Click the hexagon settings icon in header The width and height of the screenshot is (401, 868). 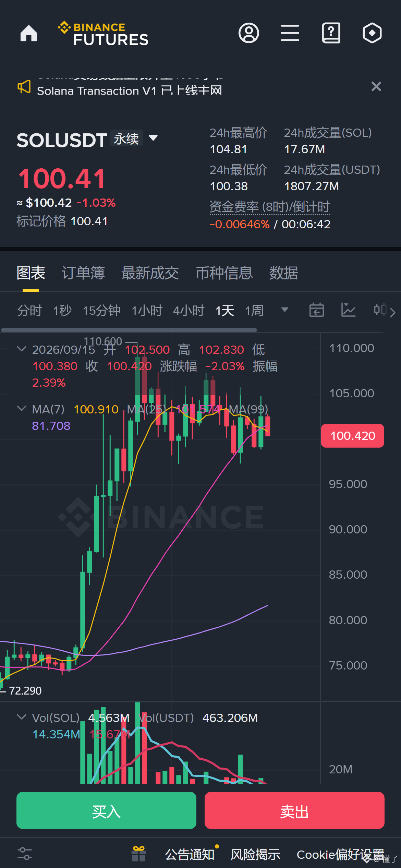point(372,33)
